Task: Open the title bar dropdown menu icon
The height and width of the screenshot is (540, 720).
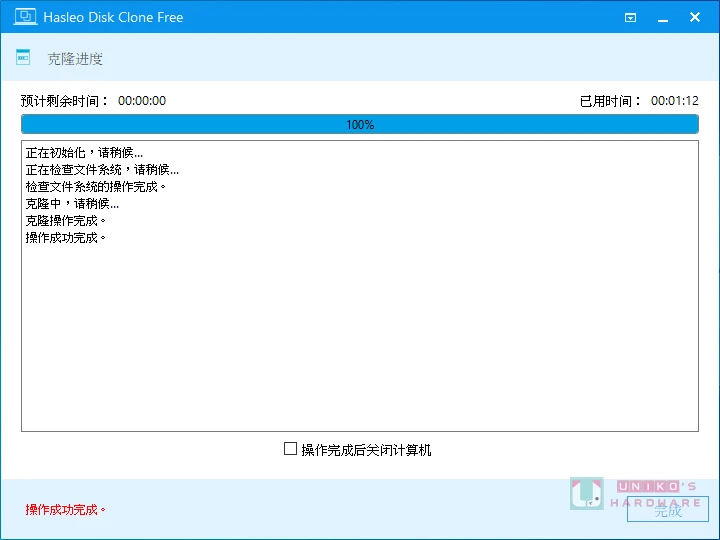Action: tap(630, 17)
